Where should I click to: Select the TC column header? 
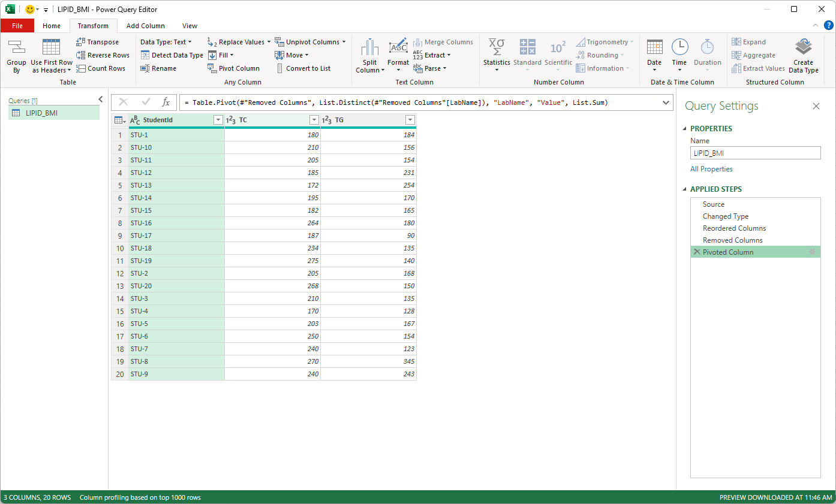272,120
